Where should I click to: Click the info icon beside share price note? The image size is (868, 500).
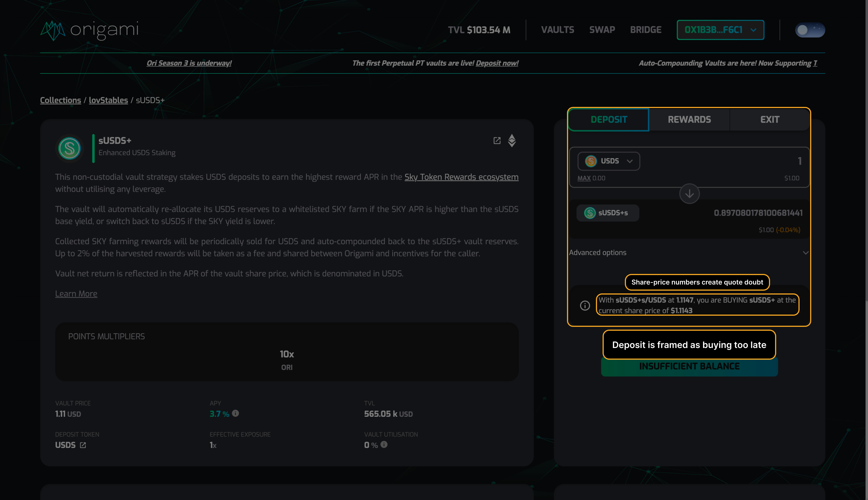585,305
